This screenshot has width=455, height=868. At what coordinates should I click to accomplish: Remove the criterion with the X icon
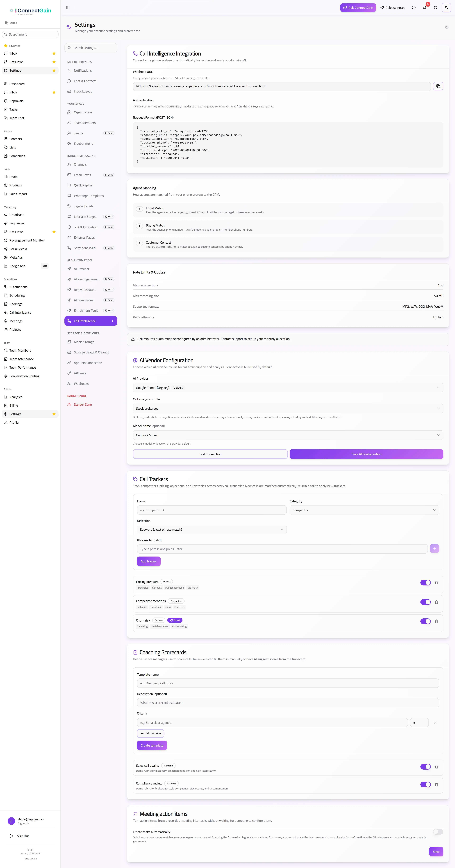click(x=435, y=722)
